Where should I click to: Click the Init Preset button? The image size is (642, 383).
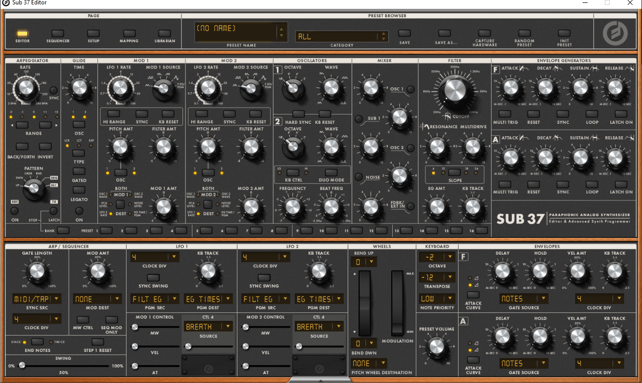tap(564, 33)
